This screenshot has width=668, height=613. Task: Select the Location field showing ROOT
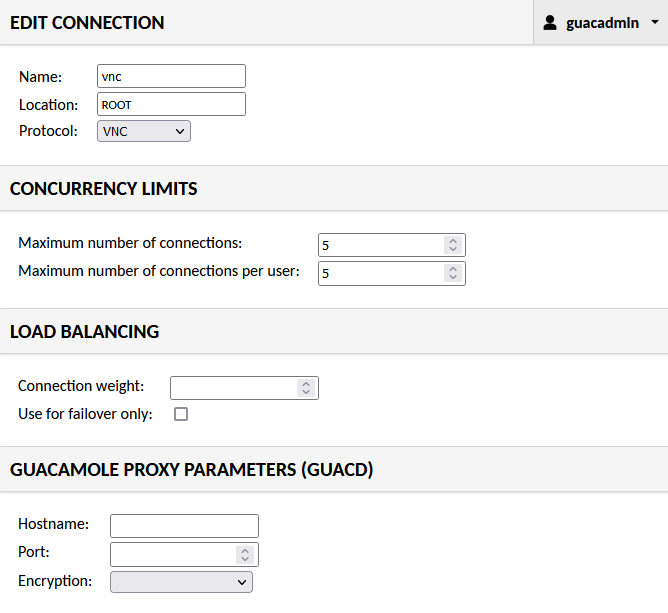171,104
